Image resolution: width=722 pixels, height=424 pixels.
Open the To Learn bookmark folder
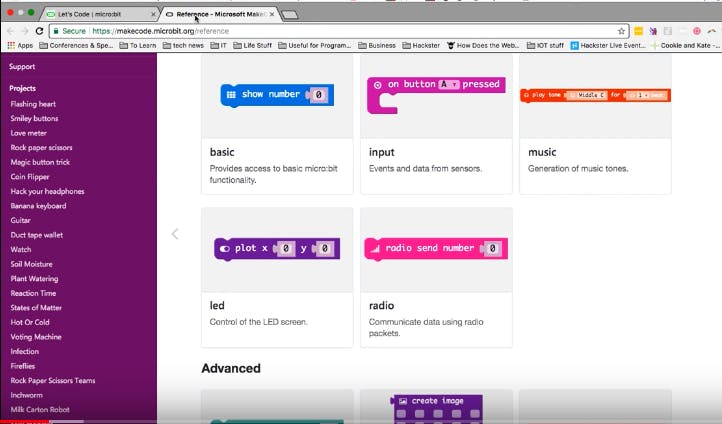[x=138, y=45]
